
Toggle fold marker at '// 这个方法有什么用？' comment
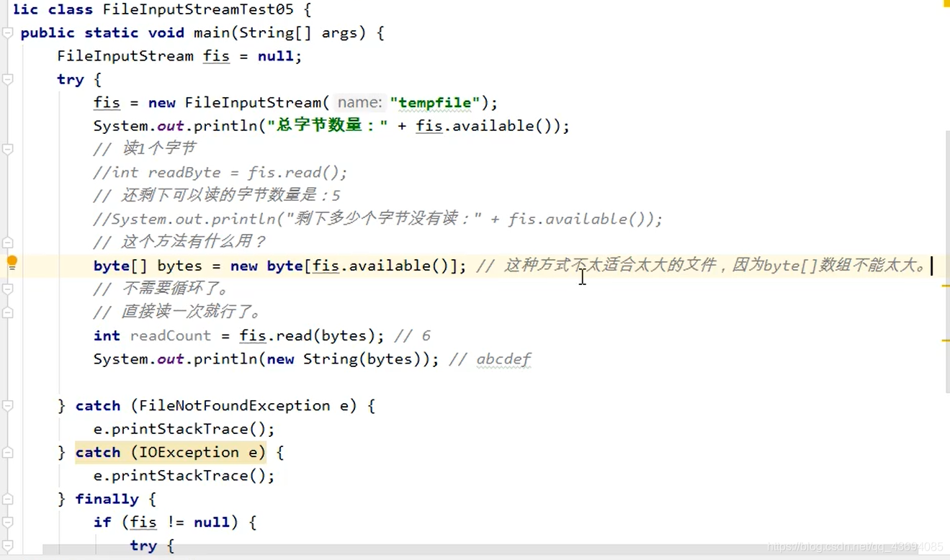pyautogui.click(x=7, y=242)
